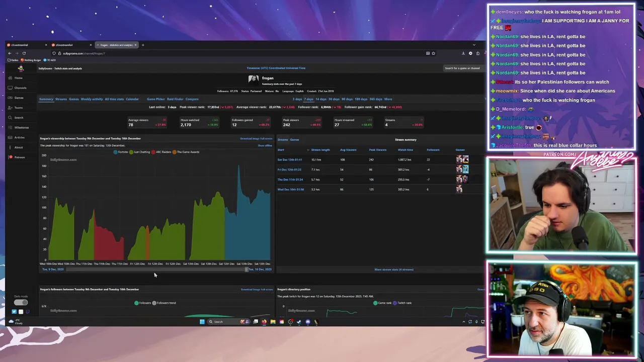Toggle Followers series in followers chart legend

tap(142, 303)
